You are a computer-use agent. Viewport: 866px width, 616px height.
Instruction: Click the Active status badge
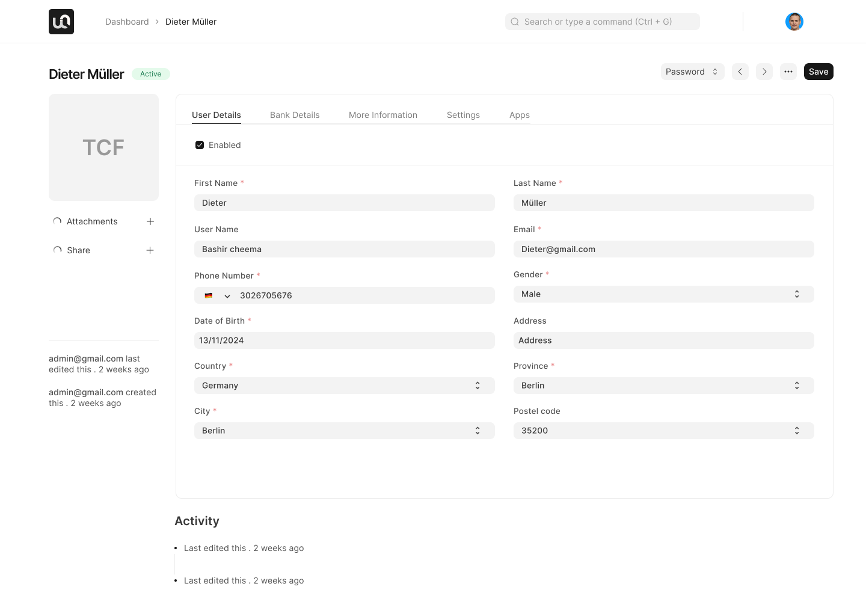click(151, 74)
